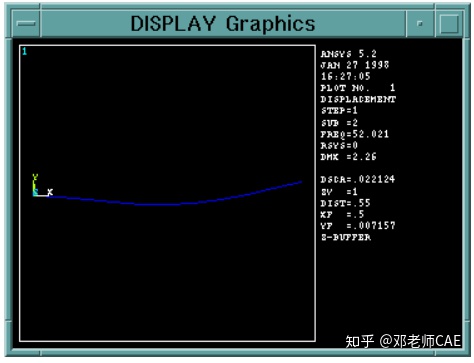Image resolution: width=474 pixels, height=363 pixels.
Task: Click window number 1 label in plot
Action: tap(25, 51)
